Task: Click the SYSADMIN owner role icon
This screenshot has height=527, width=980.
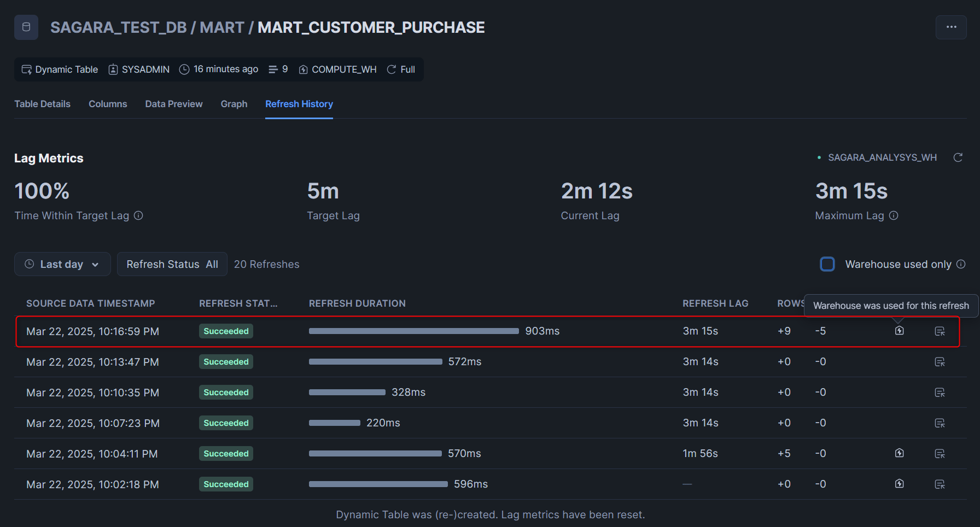Action: click(x=113, y=69)
